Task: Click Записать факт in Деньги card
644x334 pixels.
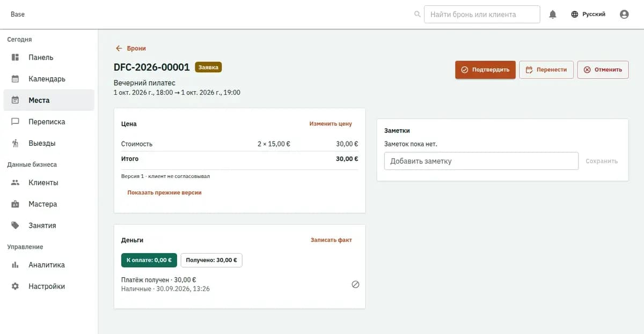Action: 331,240
